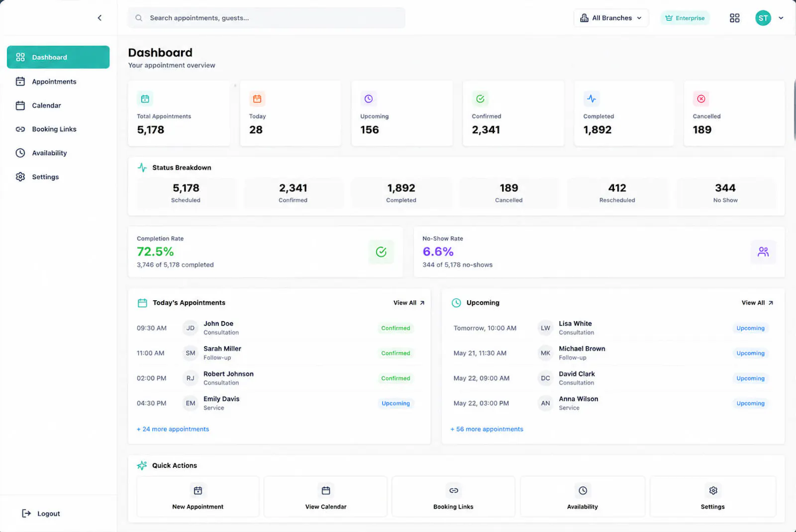Select Booking Links in the sidebar
The height and width of the screenshot is (532, 796).
click(58, 129)
